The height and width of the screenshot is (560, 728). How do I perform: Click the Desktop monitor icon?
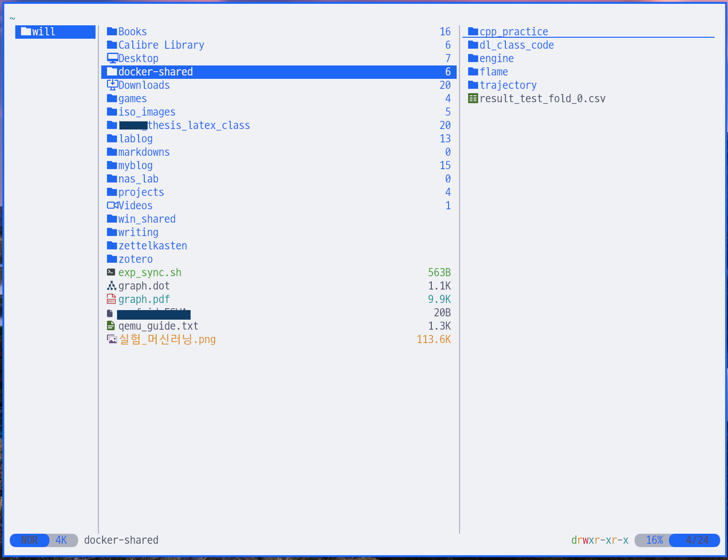coord(112,58)
